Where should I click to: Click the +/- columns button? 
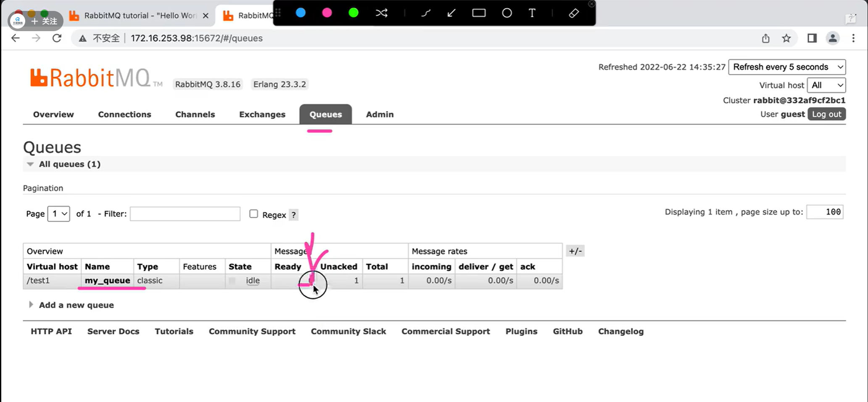pos(575,251)
